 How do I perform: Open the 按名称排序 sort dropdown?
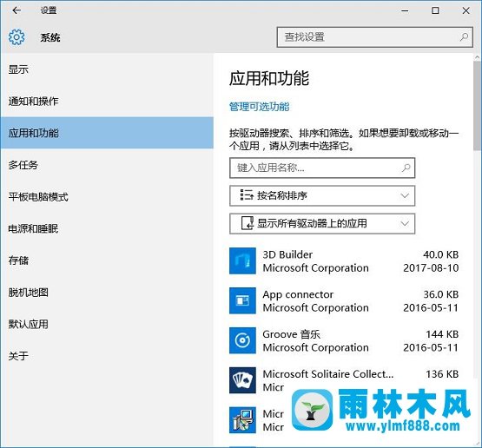pos(322,195)
